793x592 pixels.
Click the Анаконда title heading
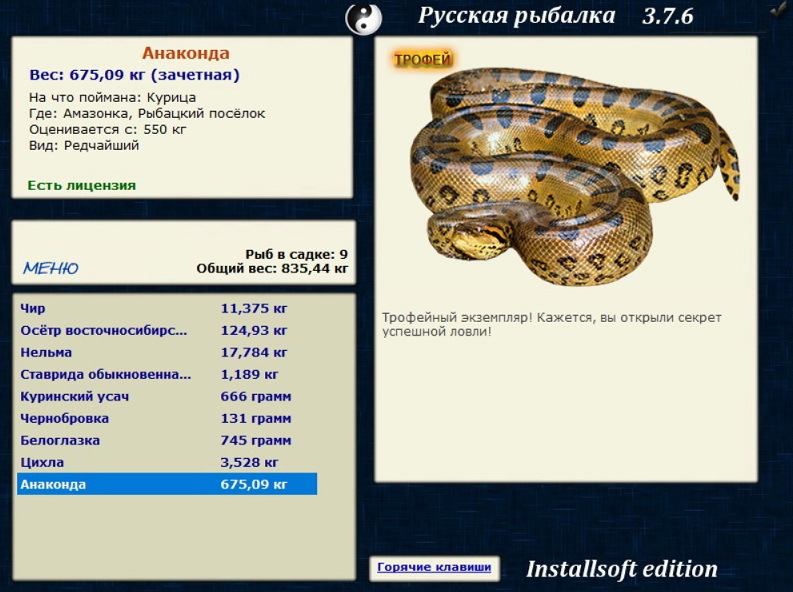(x=186, y=53)
